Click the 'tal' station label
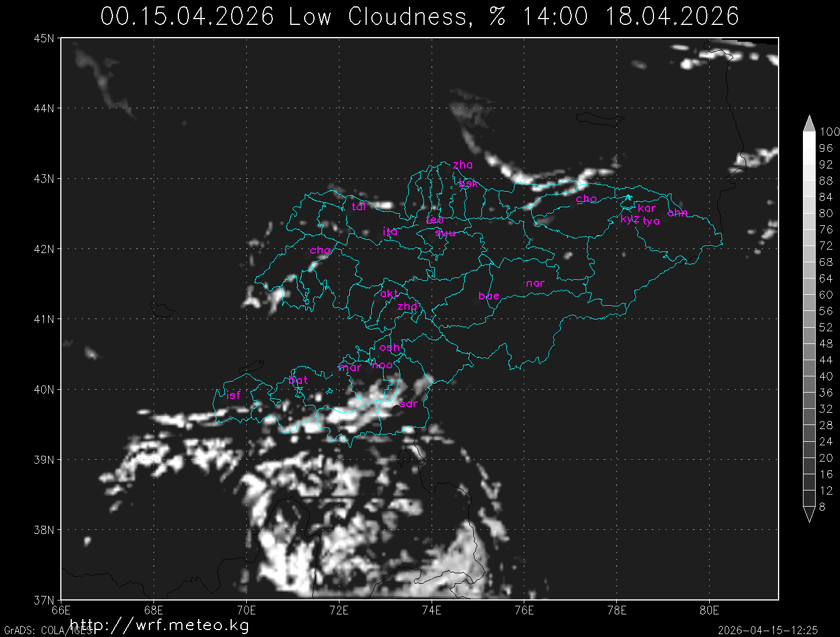The width and height of the screenshot is (840, 637). click(359, 207)
